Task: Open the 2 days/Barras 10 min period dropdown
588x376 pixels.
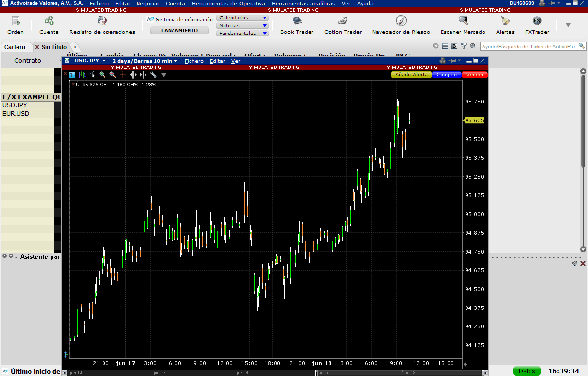Action: point(176,61)
